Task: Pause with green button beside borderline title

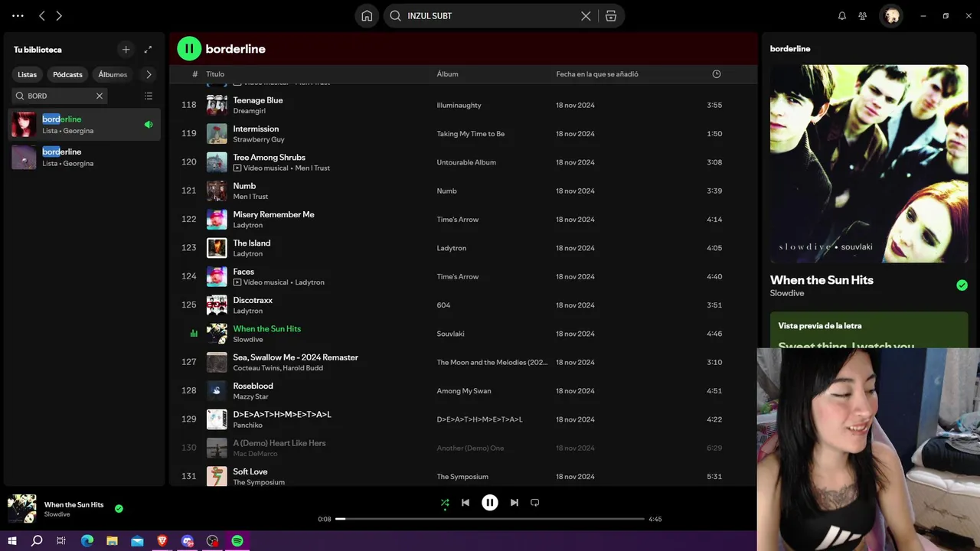Action: [x=189, y=49]
